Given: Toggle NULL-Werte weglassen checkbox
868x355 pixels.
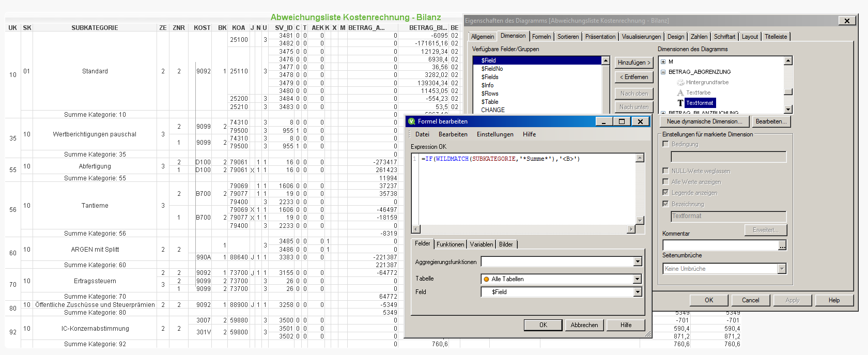Looking at the screenshot, I should pos(665,171).
